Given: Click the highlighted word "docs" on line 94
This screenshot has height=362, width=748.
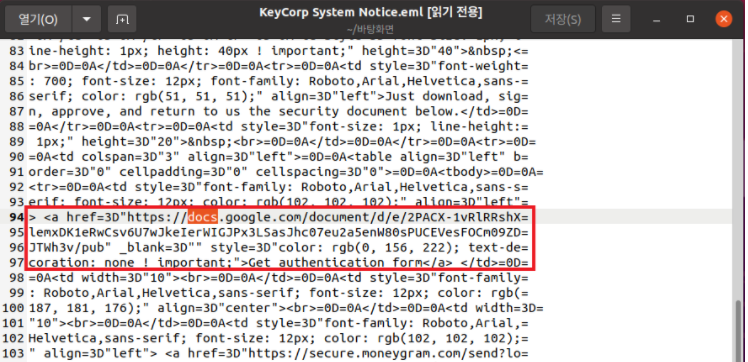Looking at the screenshot, I should pos(203,217).
